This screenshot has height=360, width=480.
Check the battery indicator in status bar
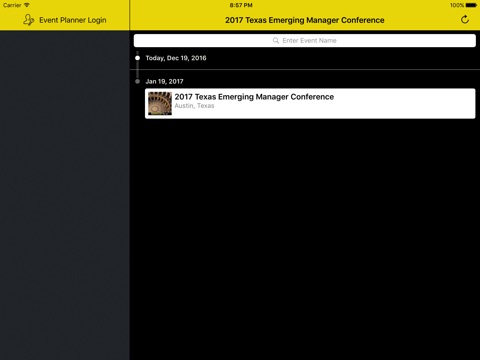471,5
